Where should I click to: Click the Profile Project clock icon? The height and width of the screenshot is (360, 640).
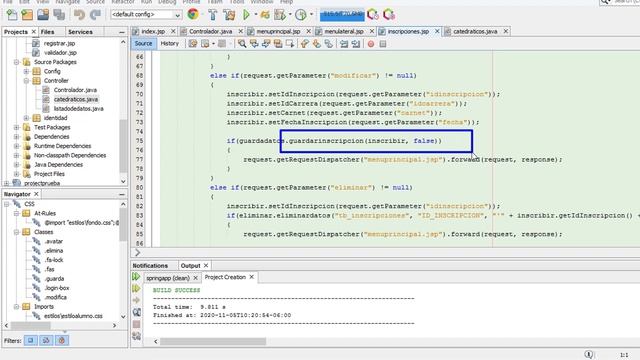click(x=301, y=15)
